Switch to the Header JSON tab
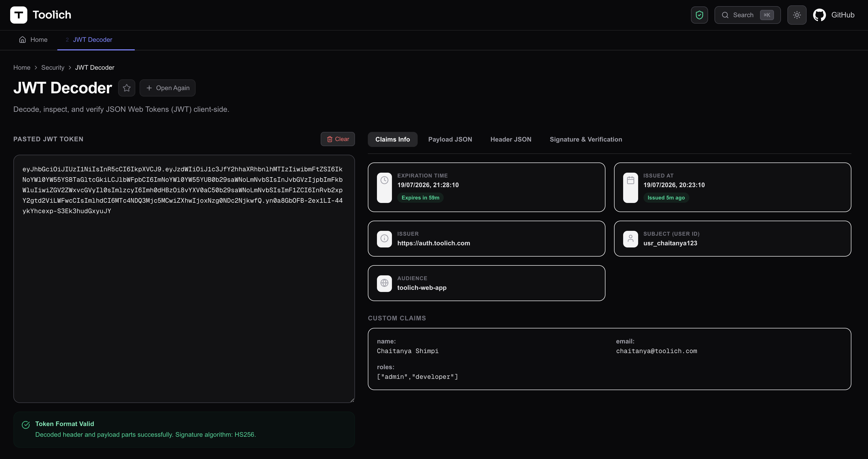The height and width of the screenshot is (459, 868). coord(511,139)
